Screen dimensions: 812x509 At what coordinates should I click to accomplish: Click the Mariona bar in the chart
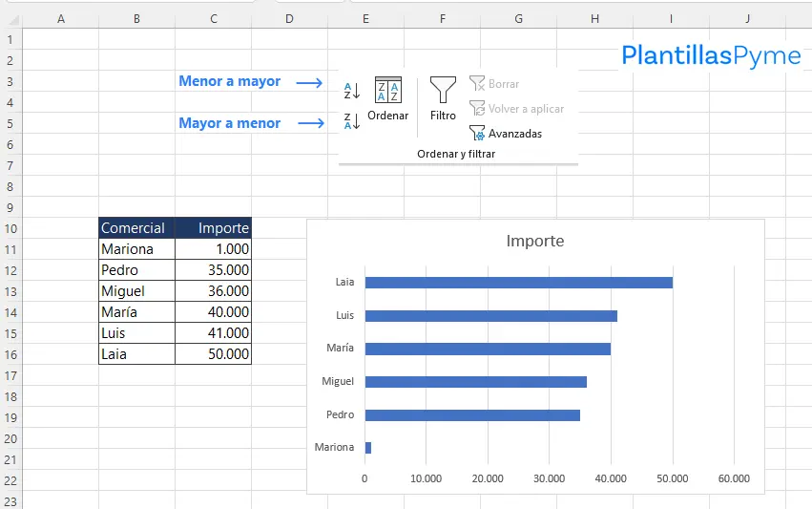pos(368,447)
